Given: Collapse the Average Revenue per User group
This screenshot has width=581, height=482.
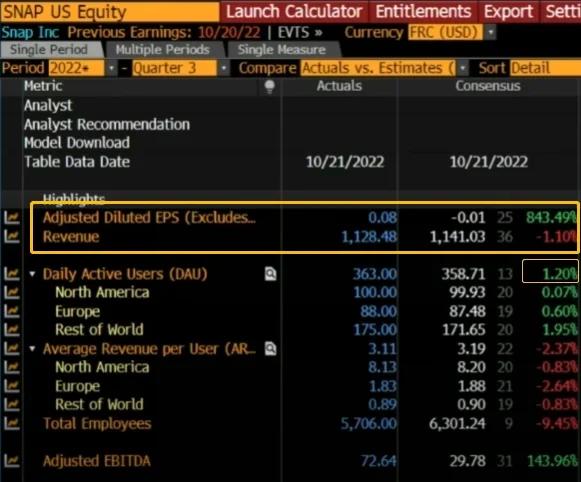Looking at the screenshot, I should coord(33,349).
